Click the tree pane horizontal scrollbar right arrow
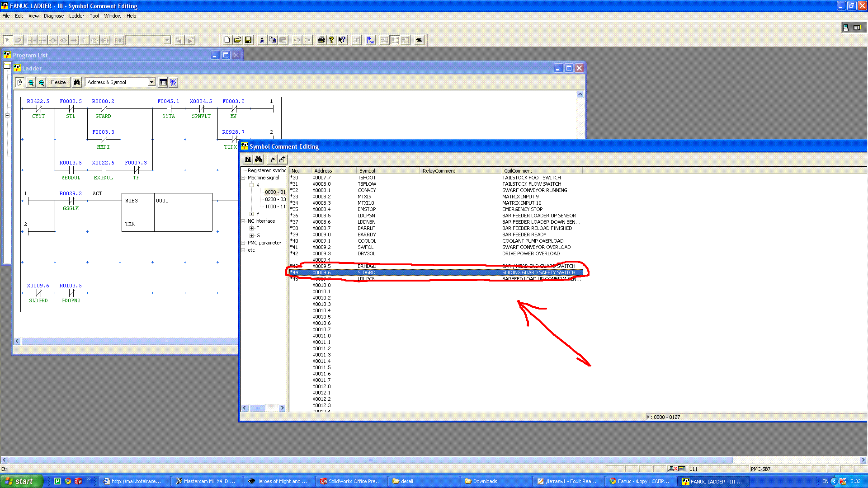This screenshot has width=868, height=488. 283,408
